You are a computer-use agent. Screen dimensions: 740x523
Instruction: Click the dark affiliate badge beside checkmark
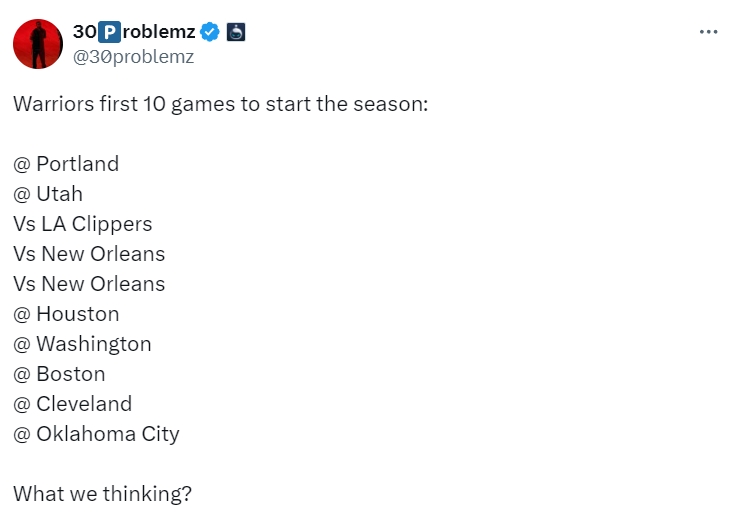[236, 32]
